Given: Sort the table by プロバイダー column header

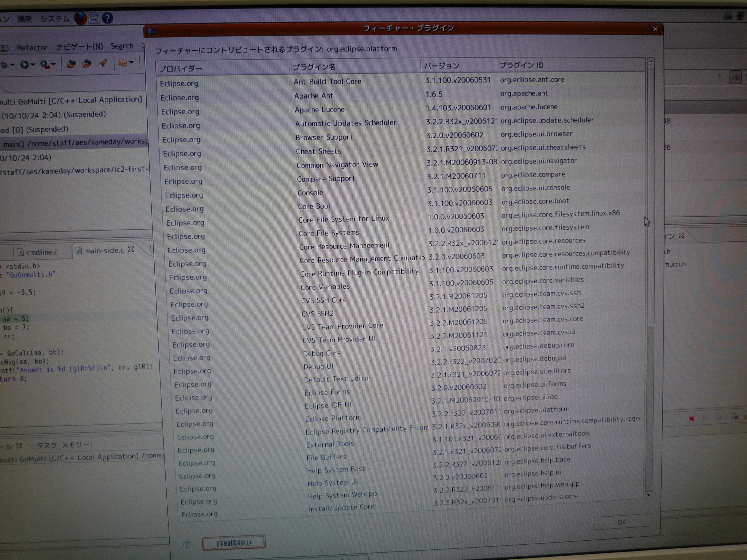Looking at the screenshot, I should tap(222, 68).
